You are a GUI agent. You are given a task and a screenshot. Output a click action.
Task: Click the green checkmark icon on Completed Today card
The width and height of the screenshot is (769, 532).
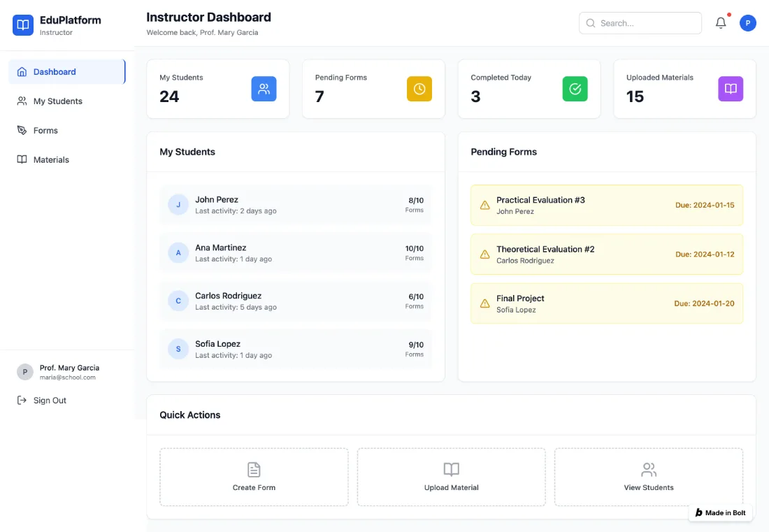pos(575,89)
